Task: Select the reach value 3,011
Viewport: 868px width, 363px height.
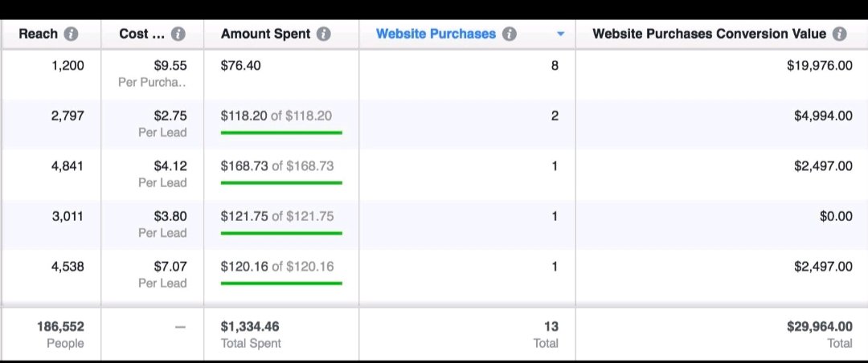Action: [x=68, y=216]
